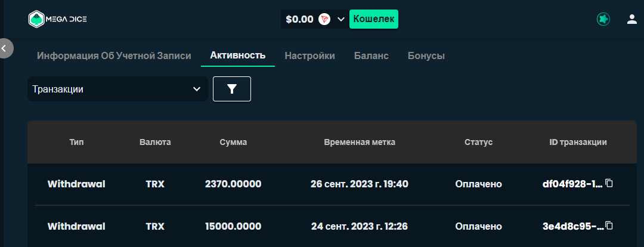Open the Бонусы tab
Image resolution: width=644 pixels, height=247 pixels.
coord(426,55)
